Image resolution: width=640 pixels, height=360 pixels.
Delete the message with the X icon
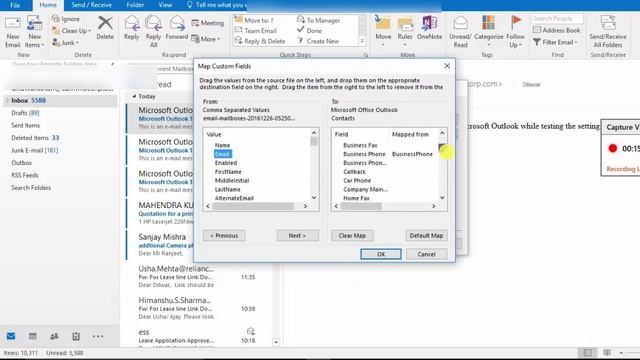click(105, 28)
